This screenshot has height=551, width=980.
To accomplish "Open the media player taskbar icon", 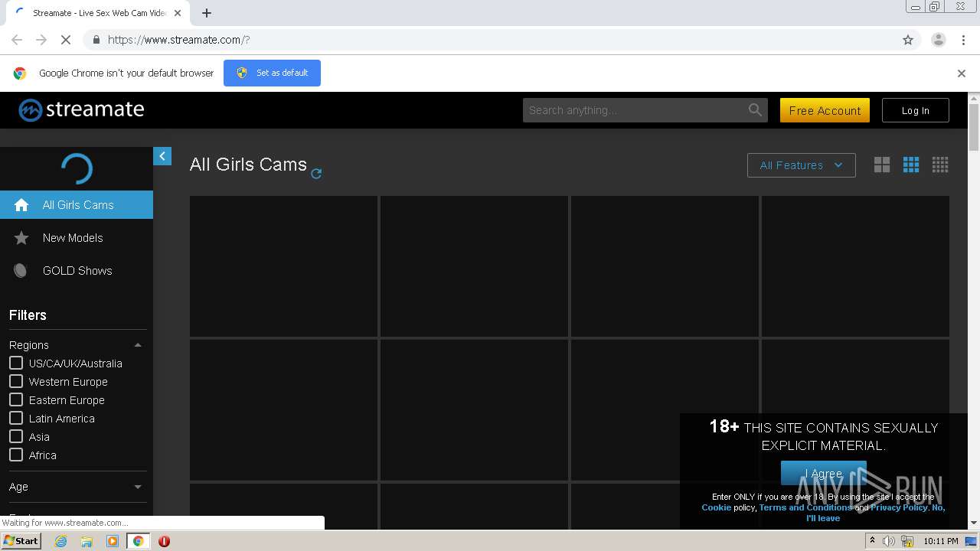I will tap(113, 541).
